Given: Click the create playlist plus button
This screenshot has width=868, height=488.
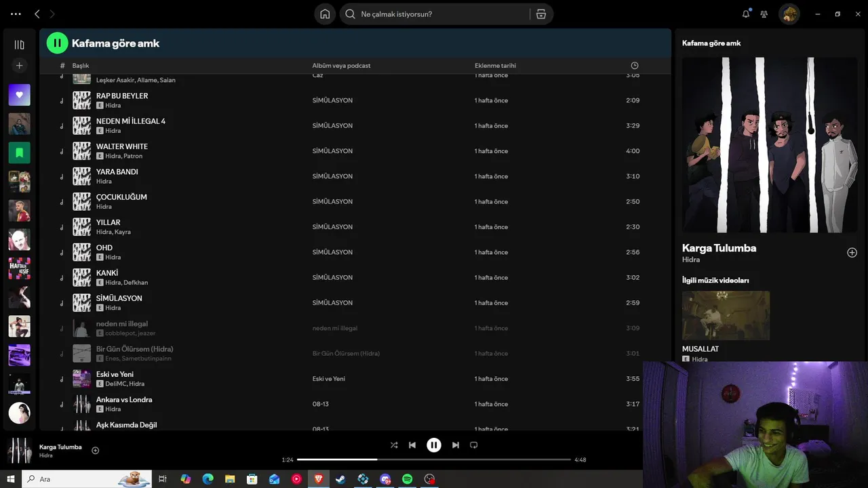Looking at the screenshot, I should pos(19,66).
